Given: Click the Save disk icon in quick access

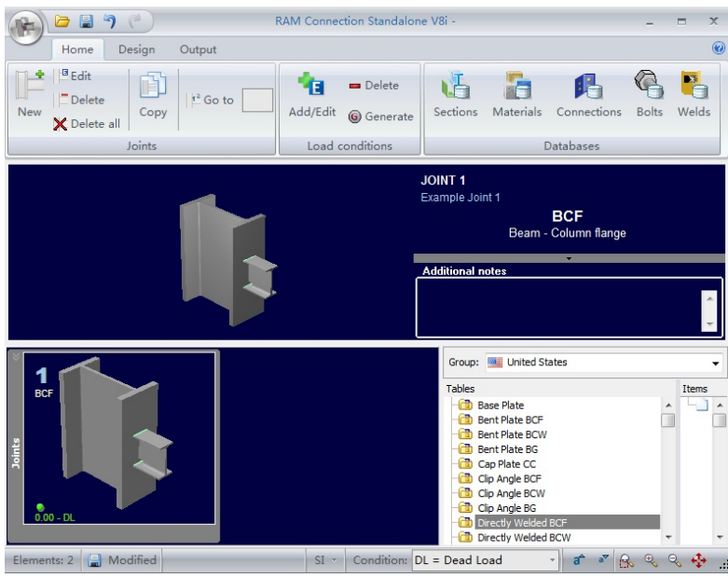Looking at the screenshot, I should 86,21.
